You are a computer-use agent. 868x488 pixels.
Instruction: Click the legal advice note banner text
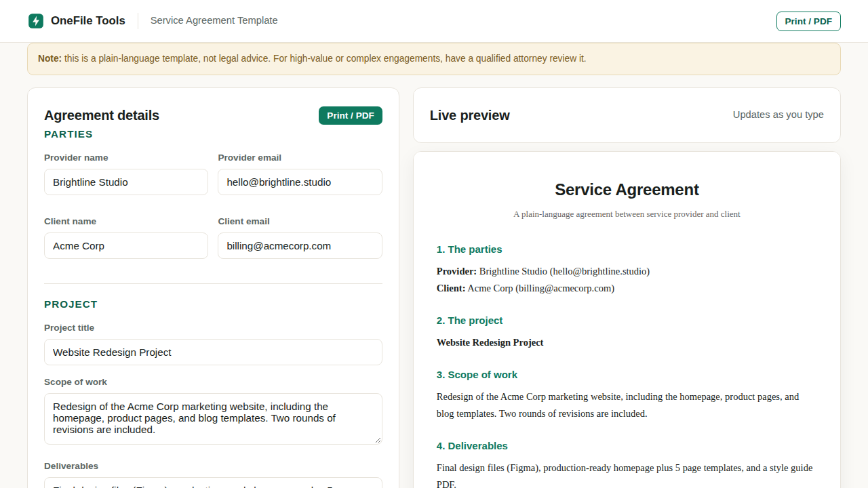point(312,58)
